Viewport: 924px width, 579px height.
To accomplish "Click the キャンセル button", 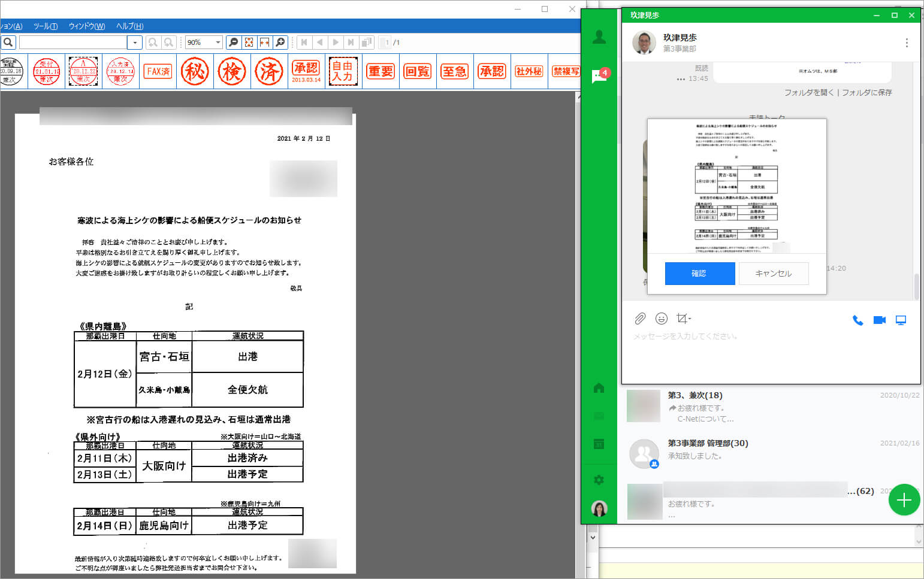I will click(x=773, y=274).
